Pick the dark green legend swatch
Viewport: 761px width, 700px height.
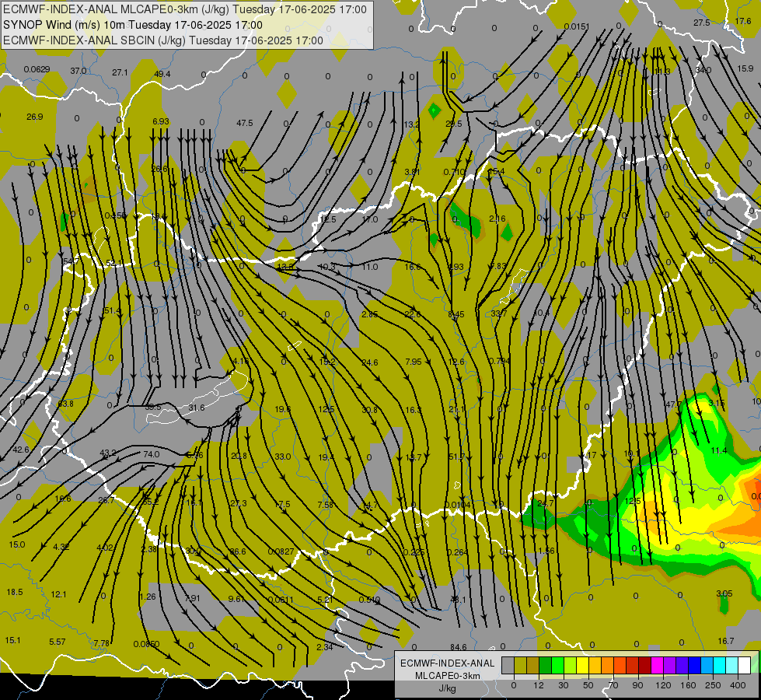pyautogui.click(x=545, y=665)
